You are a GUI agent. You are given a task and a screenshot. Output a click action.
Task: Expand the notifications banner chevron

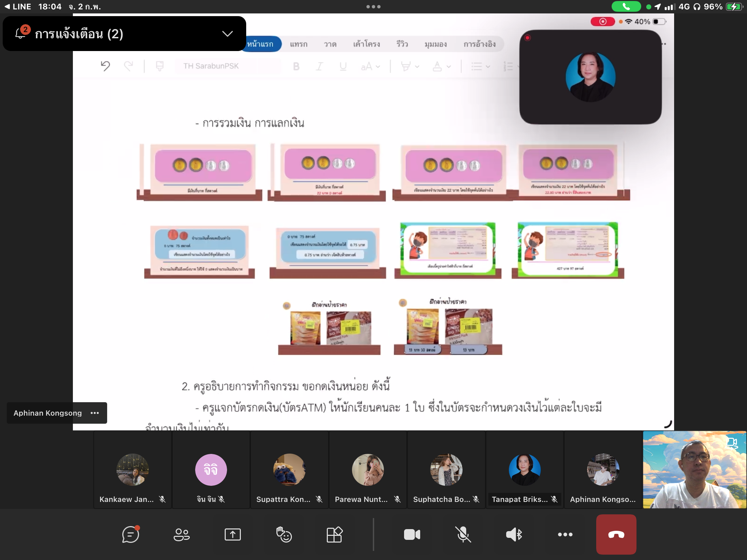[227, 34]
